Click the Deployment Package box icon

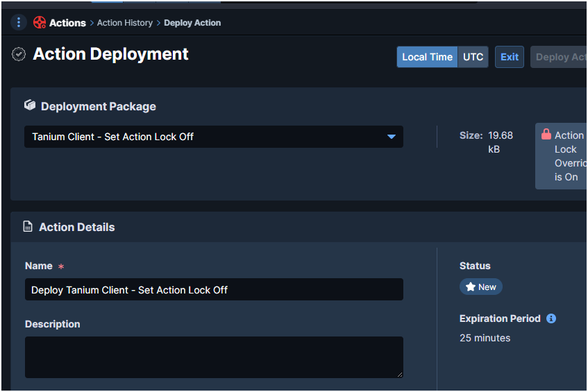point(30,105)
